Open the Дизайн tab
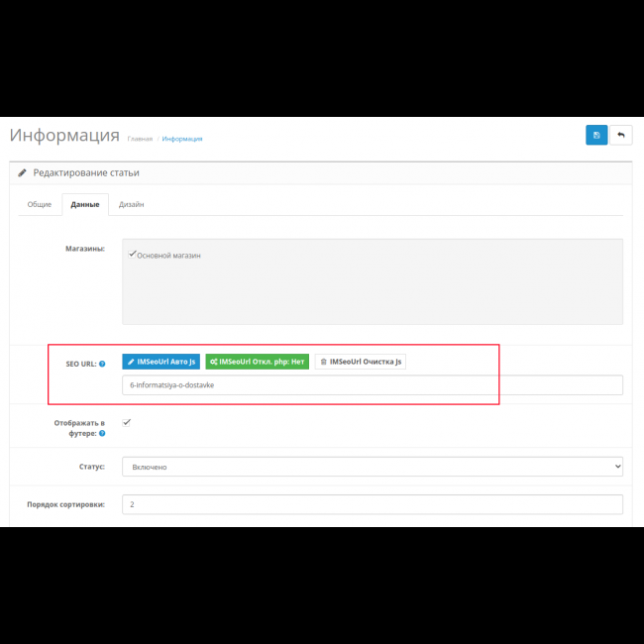Screen dimensions: 644x644 (132, 204)
